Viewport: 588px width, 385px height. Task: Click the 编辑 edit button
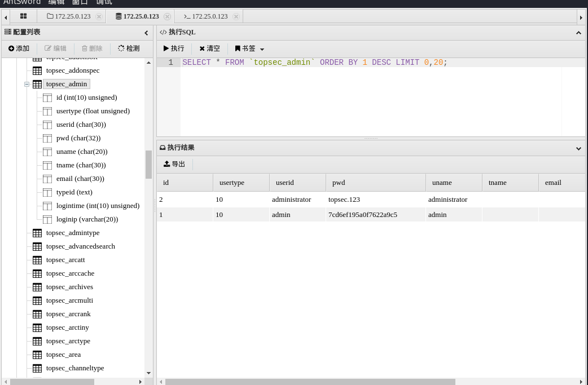pos(55,48)
